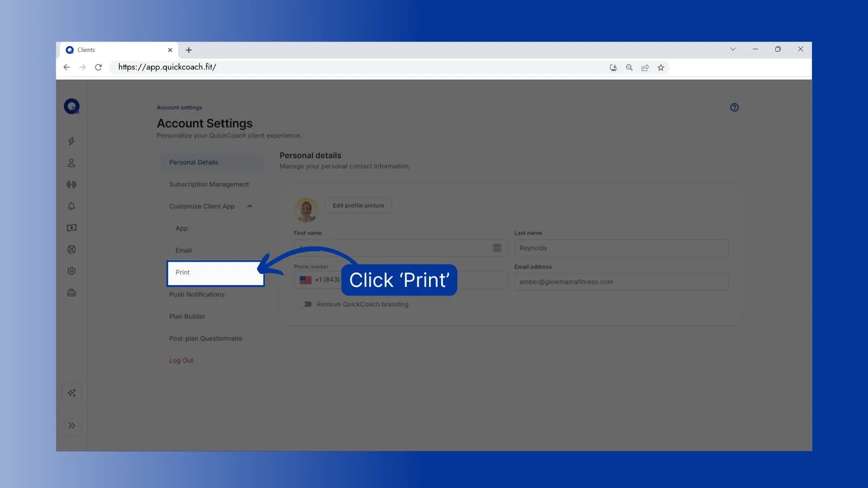
Task: Open the money payments icon in sidebar
Action: click(x=72, y=228)
